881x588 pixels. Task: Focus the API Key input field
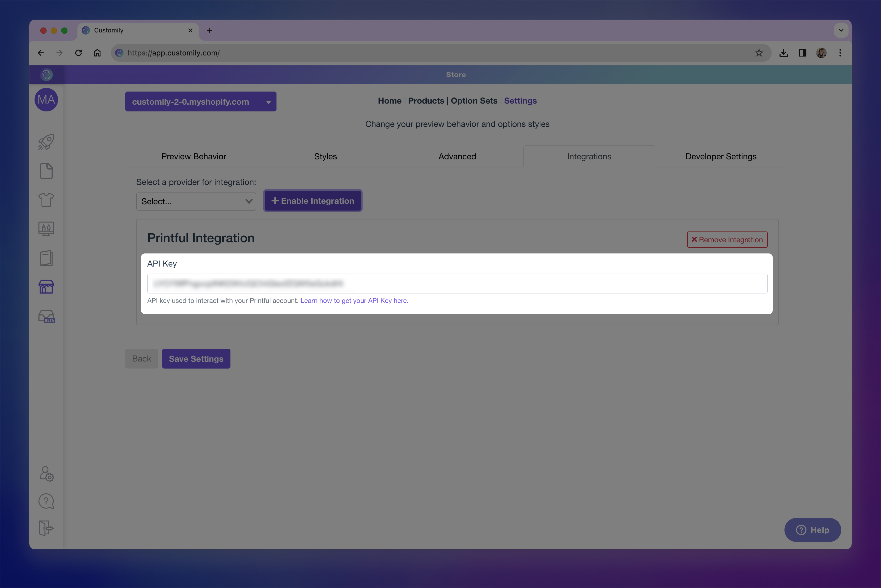(x=457, y=284)
